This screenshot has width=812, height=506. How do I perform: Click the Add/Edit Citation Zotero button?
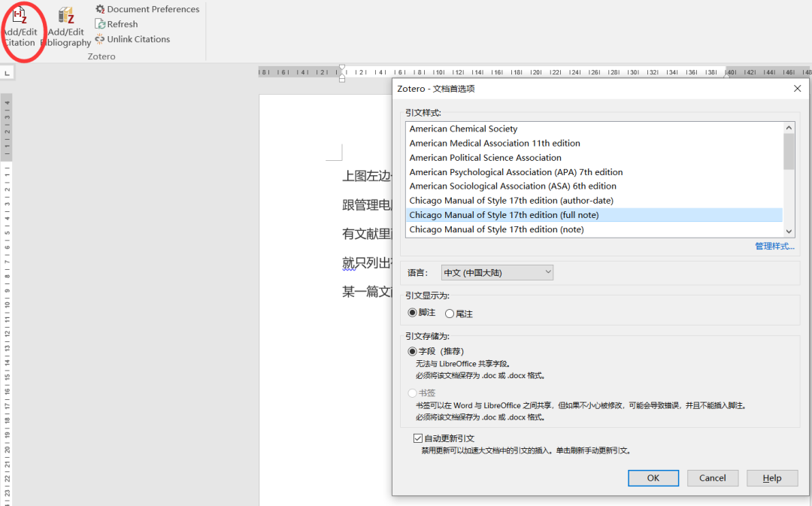[20, 27]
